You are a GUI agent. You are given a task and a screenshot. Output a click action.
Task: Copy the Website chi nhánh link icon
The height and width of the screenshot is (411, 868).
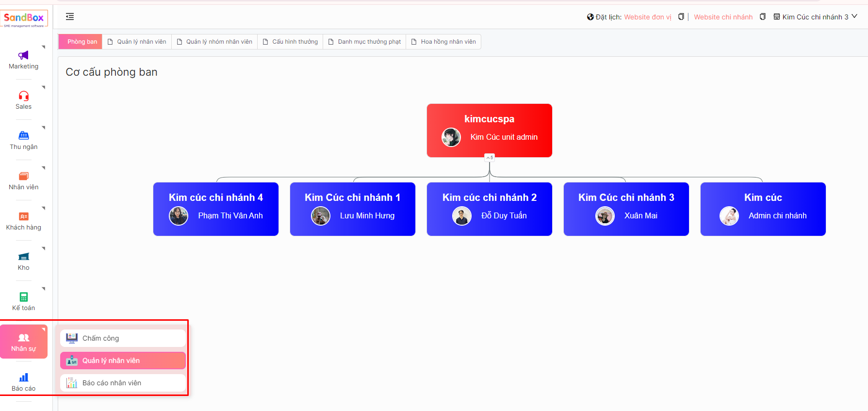(762, 17)
